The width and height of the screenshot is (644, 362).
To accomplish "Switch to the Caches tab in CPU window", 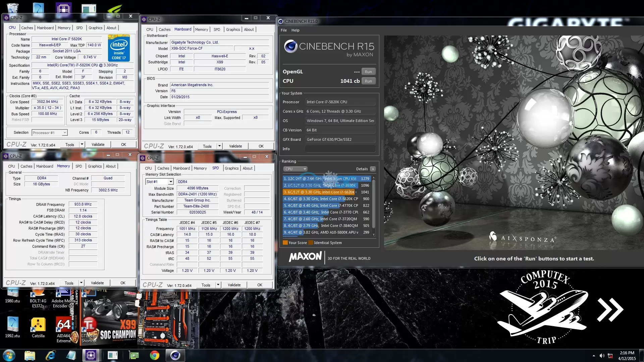I will click(x=27, y=28).
